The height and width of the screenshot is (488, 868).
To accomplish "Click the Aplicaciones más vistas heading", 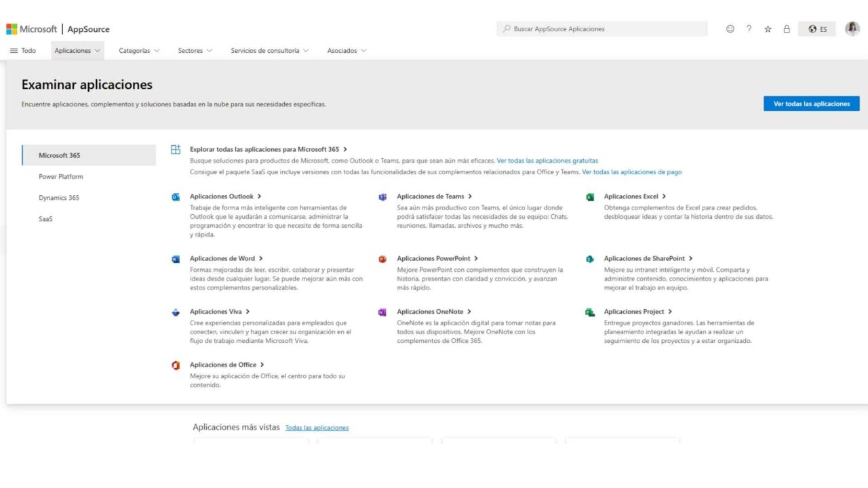I will coord(236,427).
